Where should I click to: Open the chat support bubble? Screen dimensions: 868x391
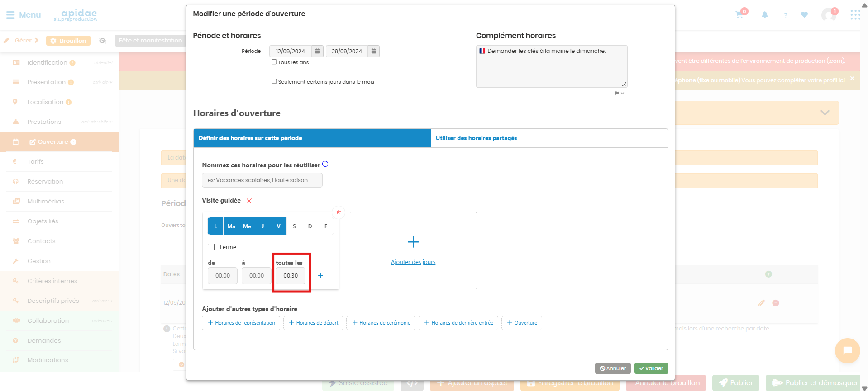pyautogui.click(x=847, y=350)
